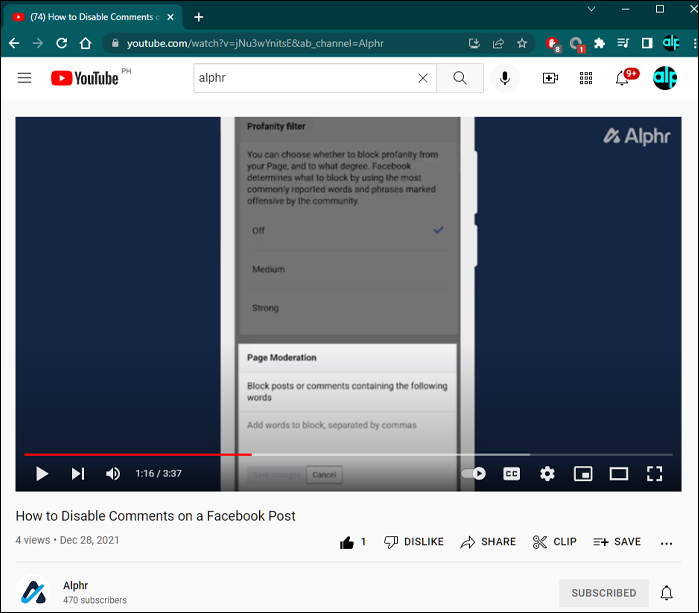Click the DISLIKE button

tap(414, 542)
